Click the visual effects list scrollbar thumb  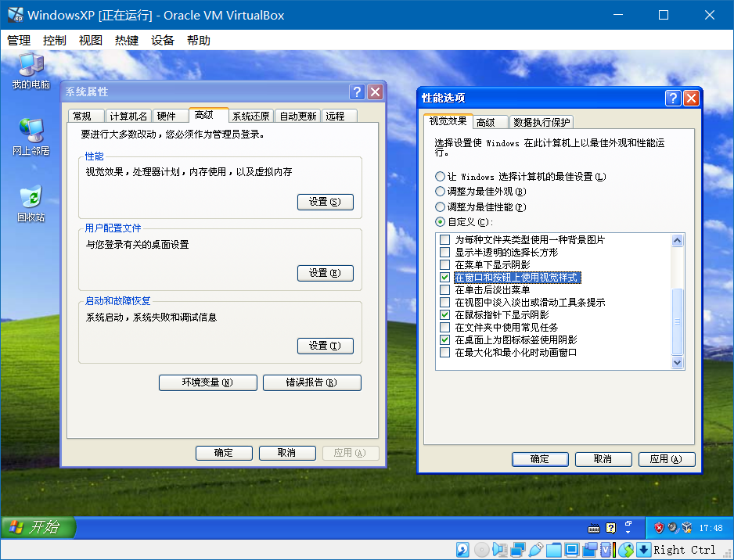point(677,321)
